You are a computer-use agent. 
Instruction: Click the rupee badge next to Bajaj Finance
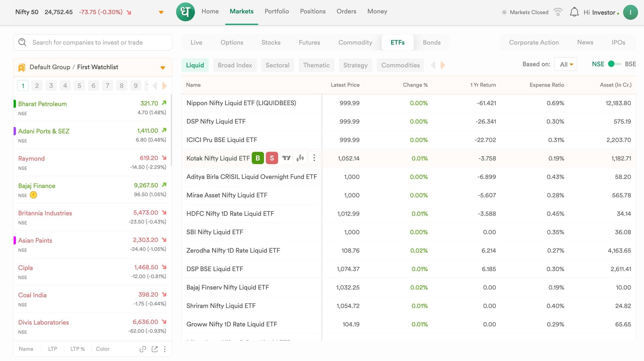33,195
